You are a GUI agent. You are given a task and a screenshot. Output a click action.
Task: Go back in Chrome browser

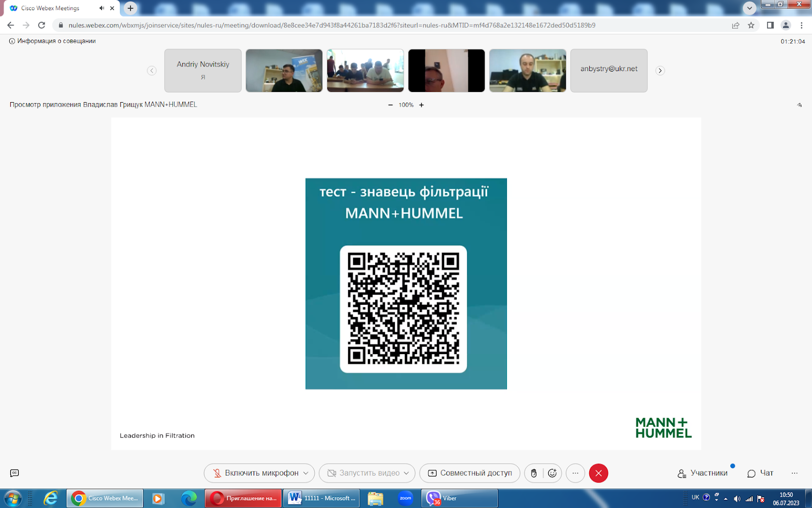pos(11,25)
